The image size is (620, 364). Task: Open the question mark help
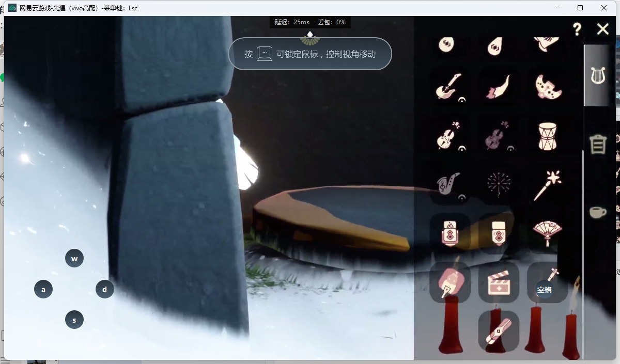pyautogui.click(x=577, y=29)
